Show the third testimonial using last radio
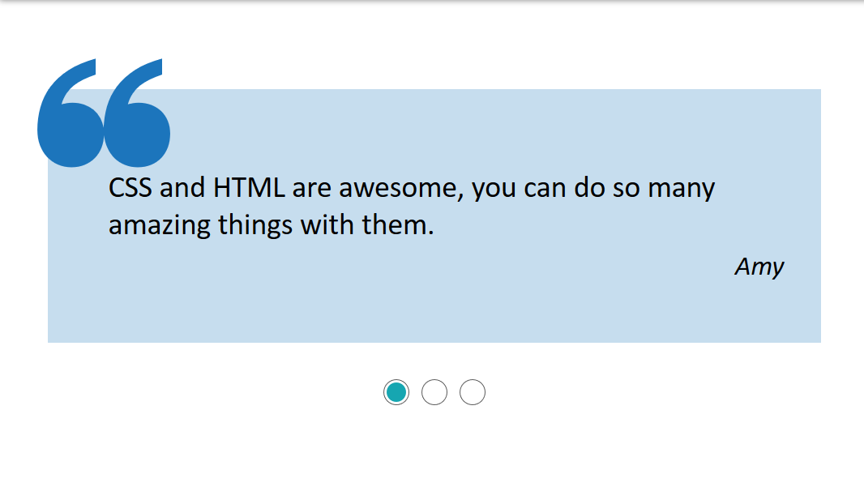 473,392
